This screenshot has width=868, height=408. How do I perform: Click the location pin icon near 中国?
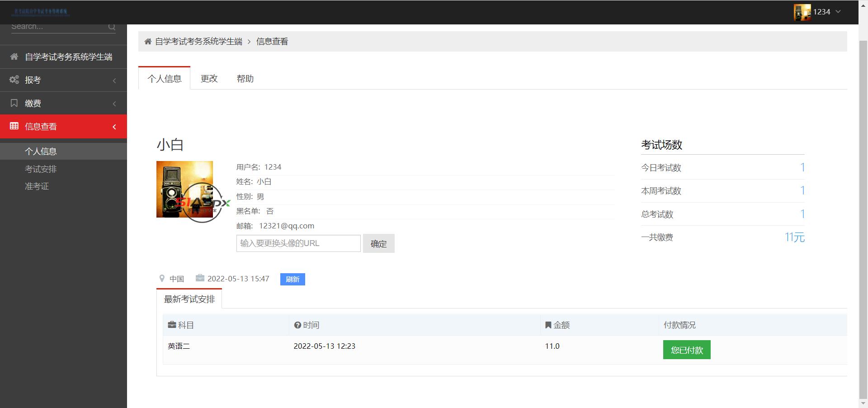162,279
